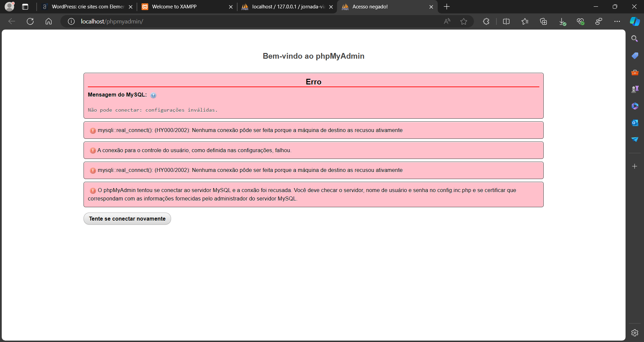Restore down the browser window
Viewport: 644px width, 342px height.
615,7
